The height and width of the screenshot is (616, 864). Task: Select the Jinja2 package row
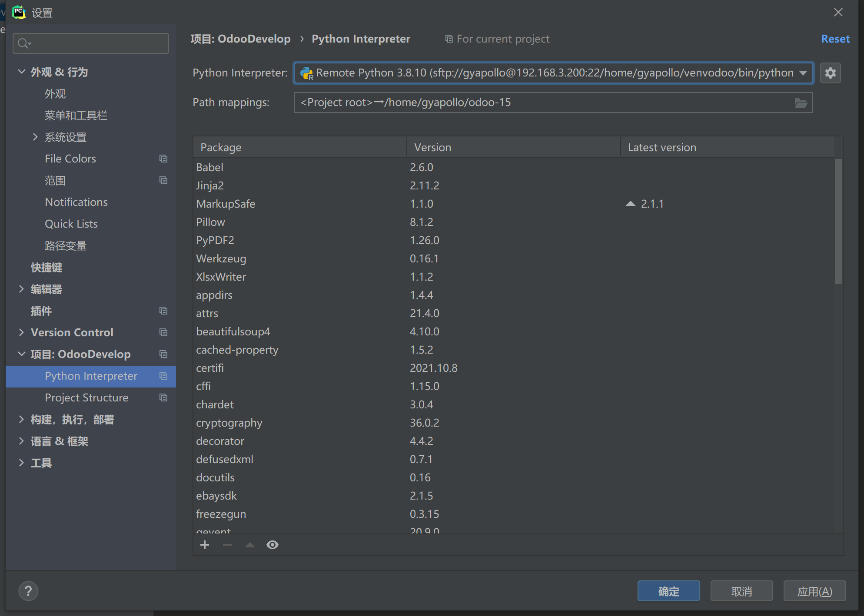click(x=514, y=185)
